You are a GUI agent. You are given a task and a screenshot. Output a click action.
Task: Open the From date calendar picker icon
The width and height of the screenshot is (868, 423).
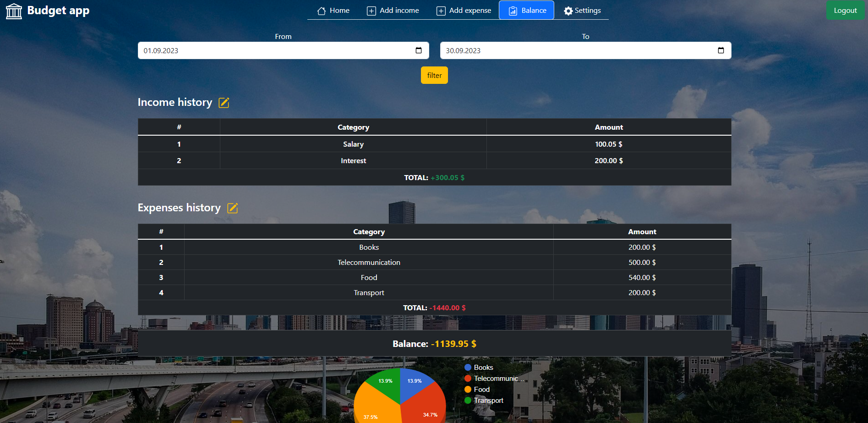419,50
